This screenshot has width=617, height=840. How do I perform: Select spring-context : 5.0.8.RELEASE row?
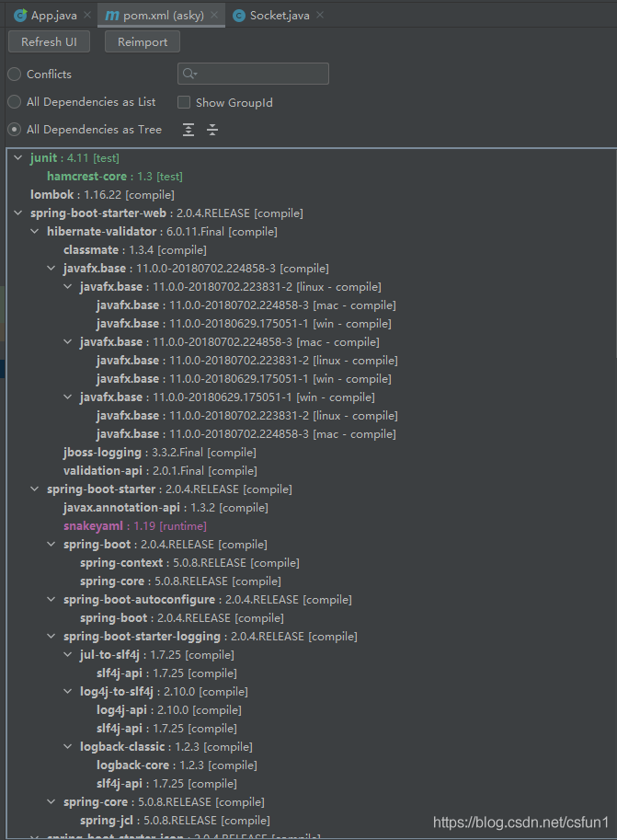point(189,562)
